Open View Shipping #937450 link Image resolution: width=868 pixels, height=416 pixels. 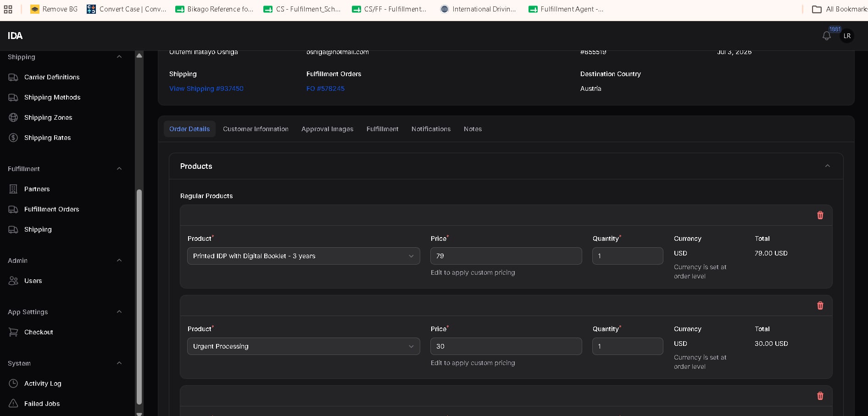(x=206, y=89)
